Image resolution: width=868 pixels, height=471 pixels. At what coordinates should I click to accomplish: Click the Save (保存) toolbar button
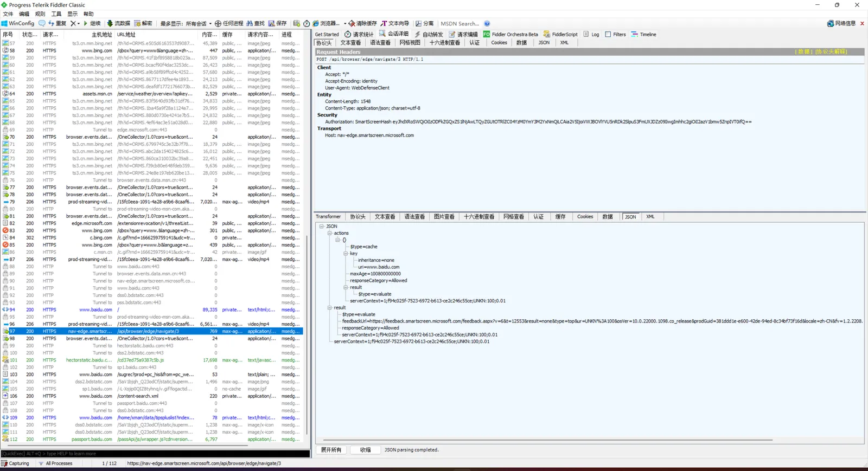[277, 23]
